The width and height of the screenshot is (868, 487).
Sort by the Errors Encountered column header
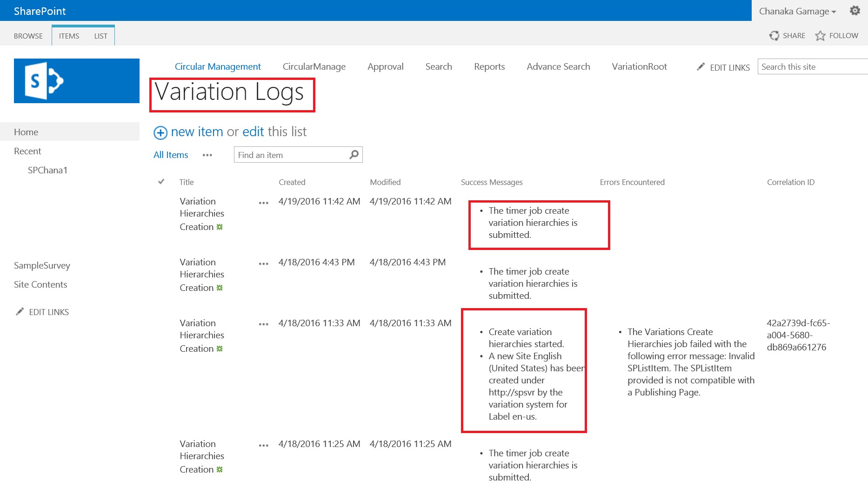(632, 182)
